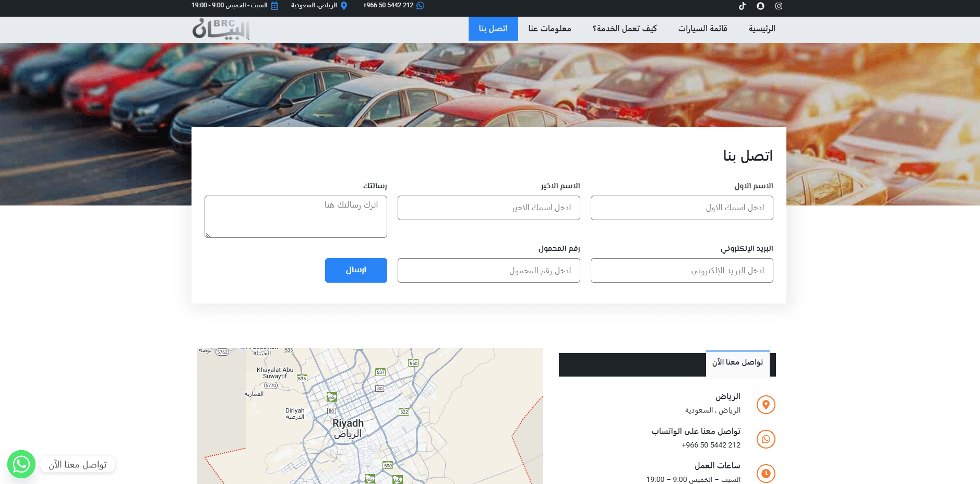Click the Khayalat Abu Suwaytif map label

[275, 373]
